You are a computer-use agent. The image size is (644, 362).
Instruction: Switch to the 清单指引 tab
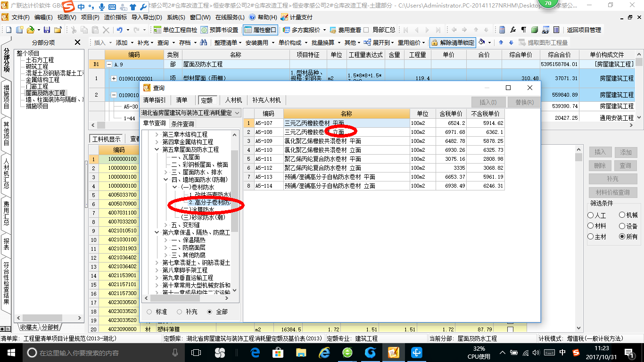point(154,100)
